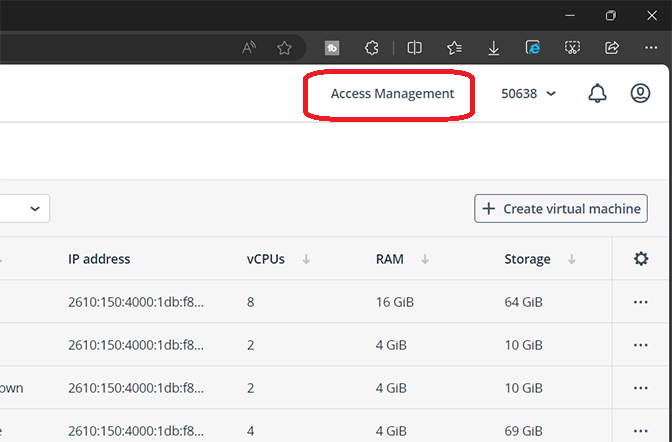Sort table by vCPUs
The height and width of the screenshot is (442, 672).
point(306,259)
